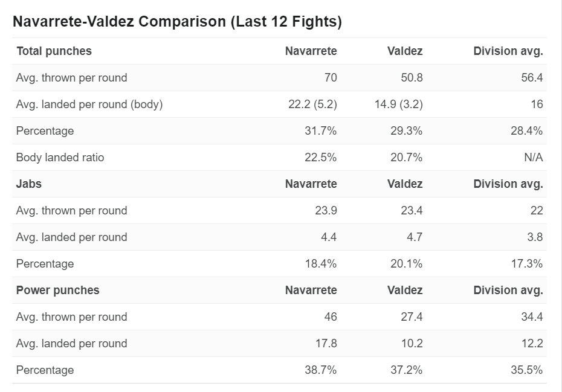Screen dimensions: 562x392
Task: Click Valdez's total thrown value 50.8
Action: pyautogui.click(x=412, y=78)
